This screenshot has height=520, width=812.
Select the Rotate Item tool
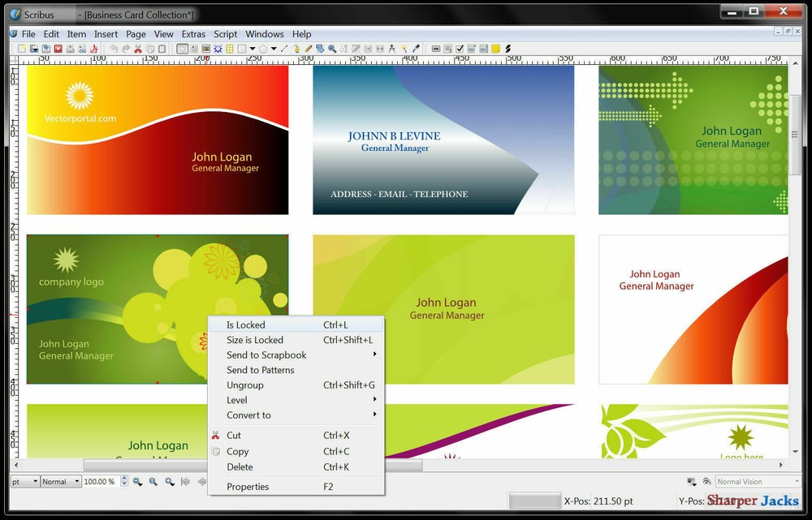pos(319,49)
